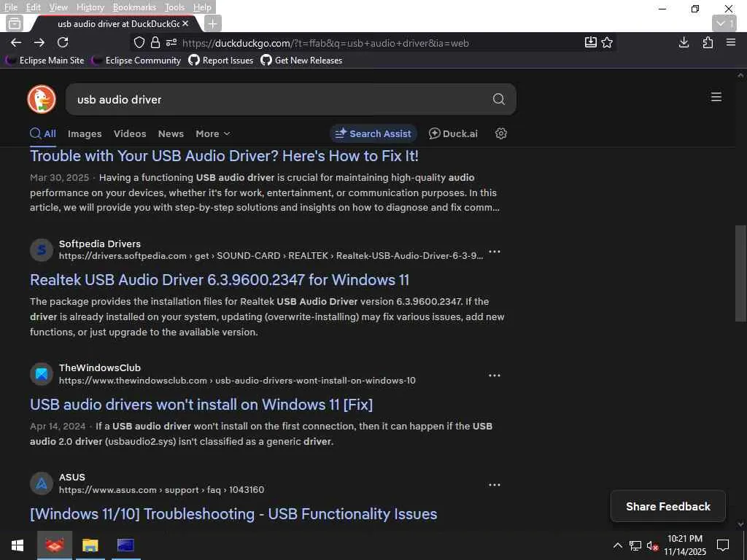
Task: Open the Extensions puzzle icon
Action: pyautogui.click(x=708, y=42)
